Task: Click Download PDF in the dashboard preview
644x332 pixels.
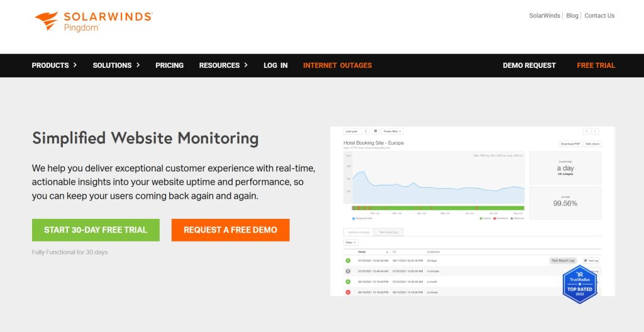Action: click(x=570, y=144)
